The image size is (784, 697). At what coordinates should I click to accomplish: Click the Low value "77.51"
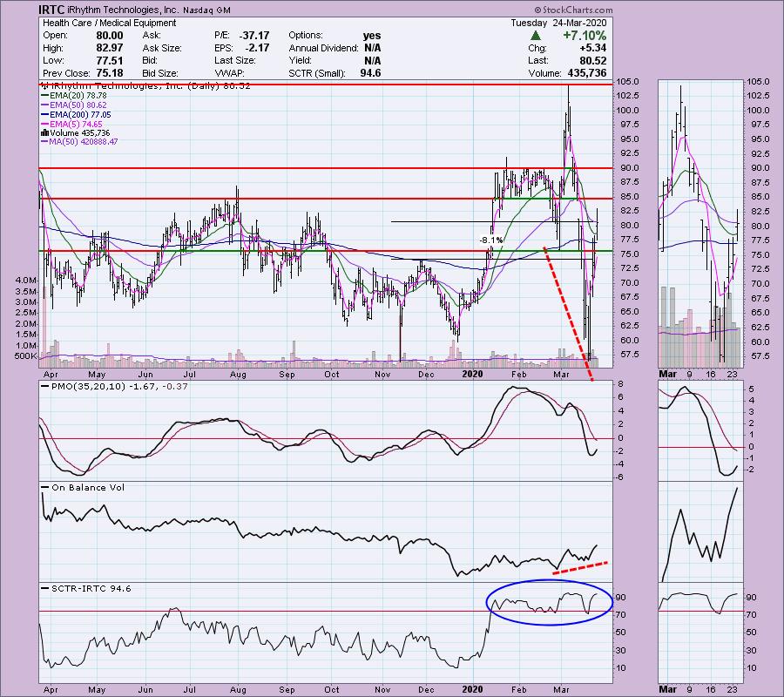110,60
